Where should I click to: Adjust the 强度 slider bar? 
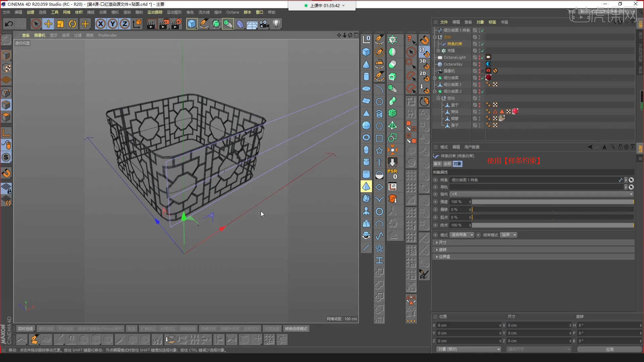(x=553, y=202)
